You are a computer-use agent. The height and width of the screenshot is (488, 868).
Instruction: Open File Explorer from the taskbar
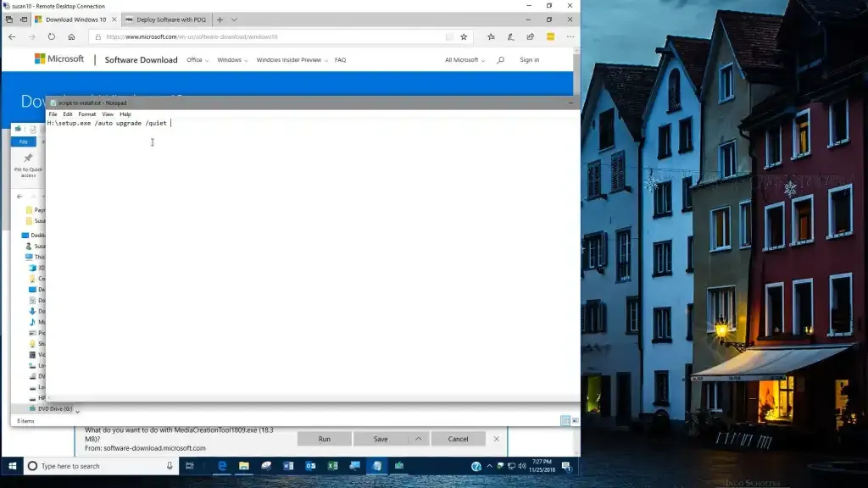click(x=243, y=466)
